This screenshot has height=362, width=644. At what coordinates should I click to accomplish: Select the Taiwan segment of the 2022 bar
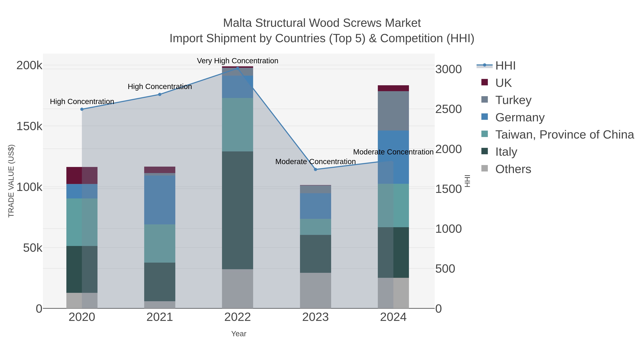point(238,125)
